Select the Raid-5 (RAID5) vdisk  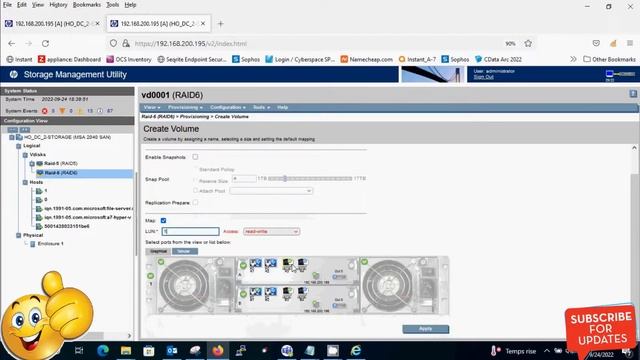coord(61,163)
